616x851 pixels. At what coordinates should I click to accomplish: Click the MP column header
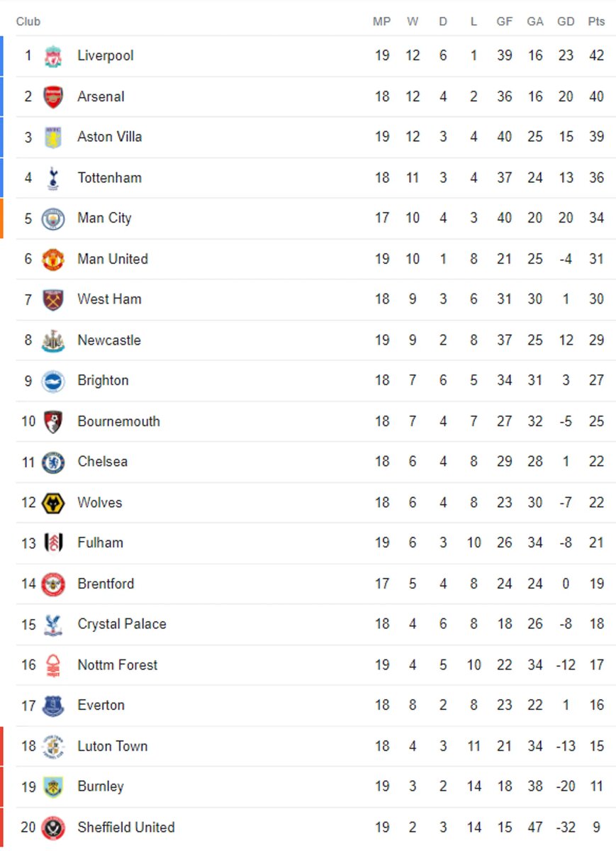(x=381, y=22)
